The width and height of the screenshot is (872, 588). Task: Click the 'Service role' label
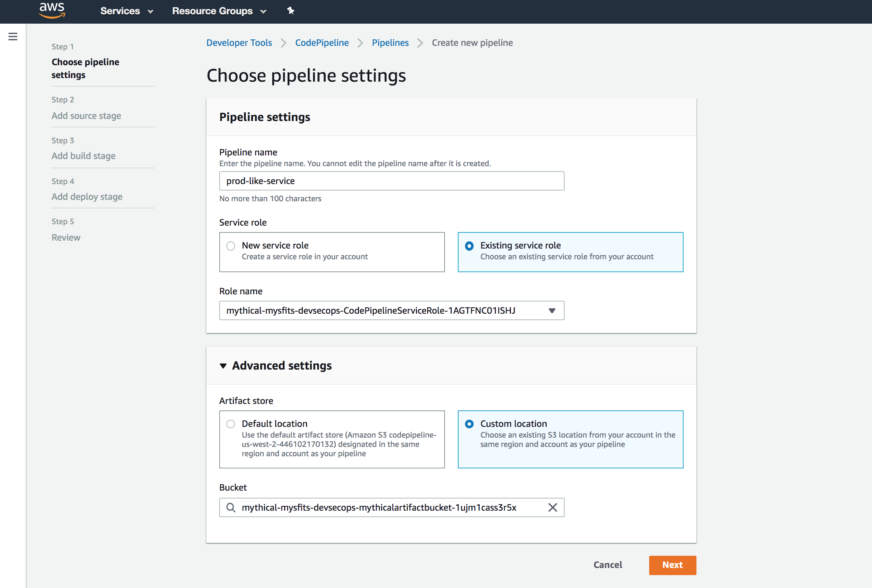(243, 222)
